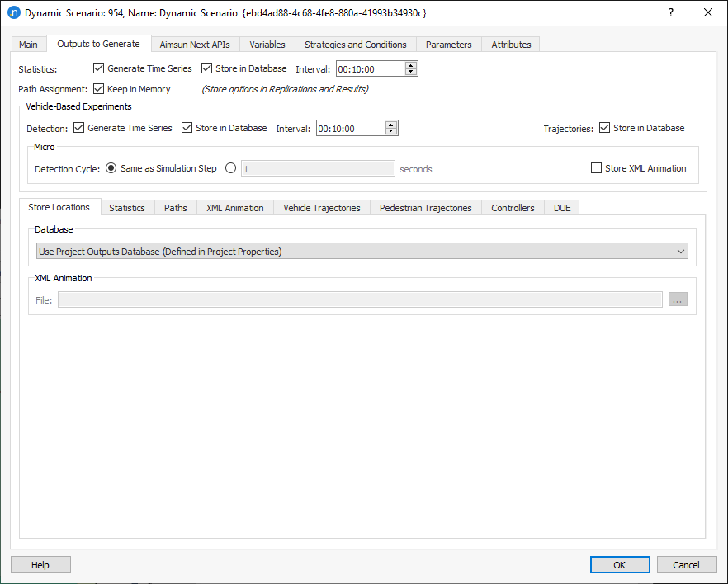This screenshot has height=584, width=728.
Task: Switch to the Strategies and Conditions tab
Action: [x=356, y=44]
